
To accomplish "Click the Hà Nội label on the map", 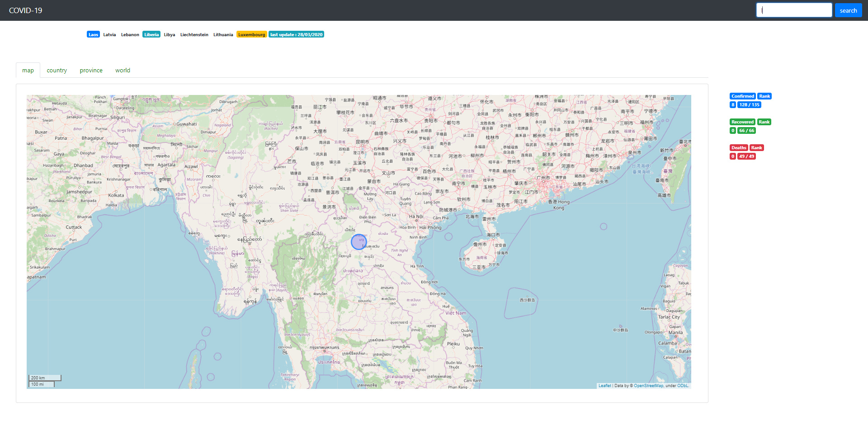I will coord(416,216).
